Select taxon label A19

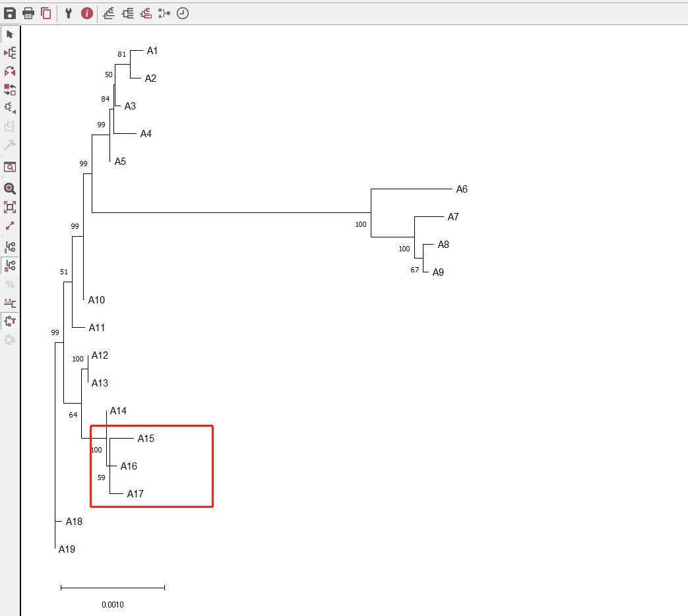coord(67,549)
